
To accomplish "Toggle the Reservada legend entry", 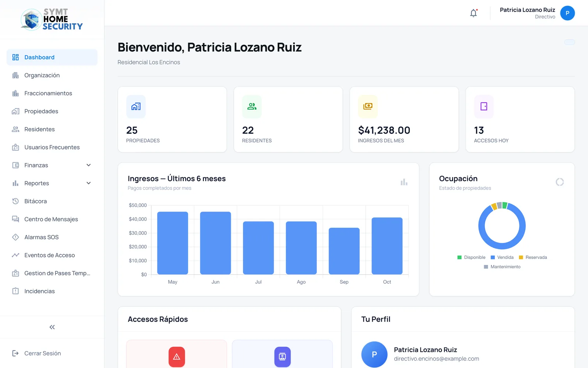I will [x=533, y=257].
